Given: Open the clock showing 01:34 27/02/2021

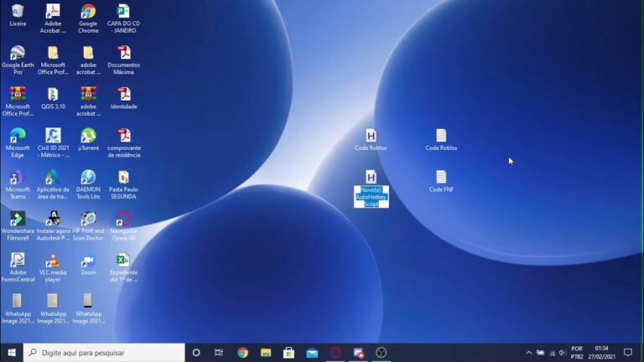Looking at the screenshot, I should point(602,353).
